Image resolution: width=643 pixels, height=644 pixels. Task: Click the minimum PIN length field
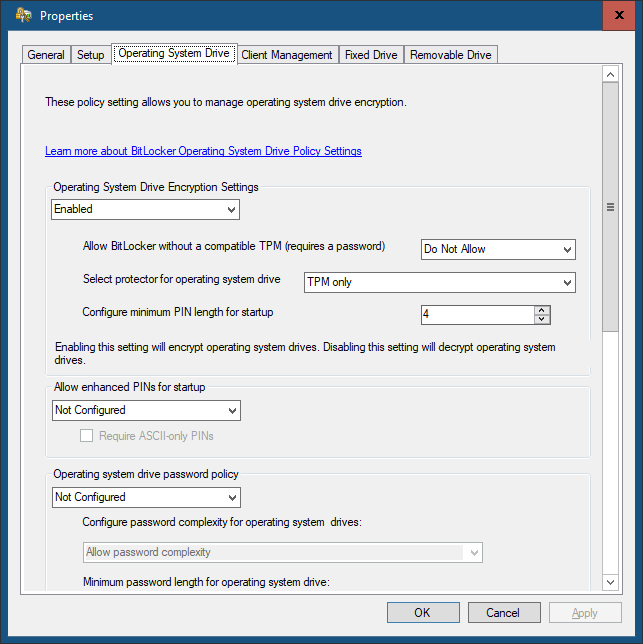(478, 315)
